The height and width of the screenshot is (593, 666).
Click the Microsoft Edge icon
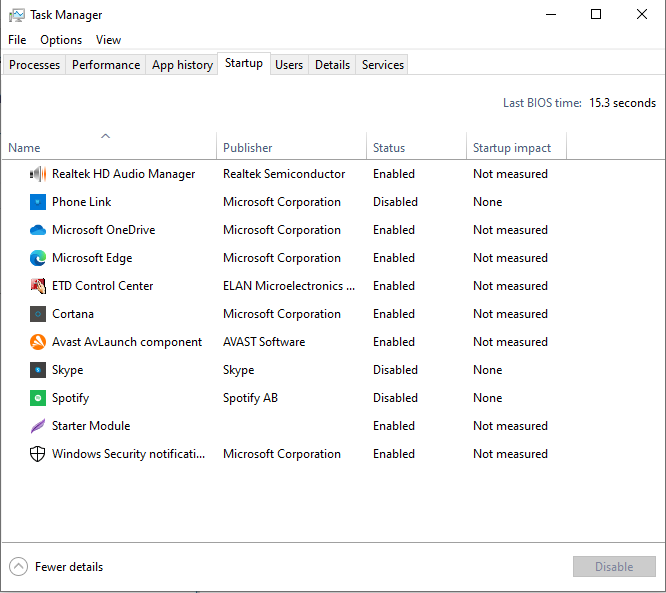click(38, 258)
